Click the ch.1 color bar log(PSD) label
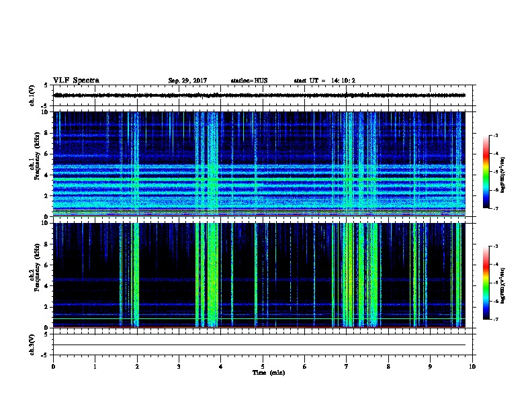532x411 pixels. pyautogui.click(x=503, y=175)
